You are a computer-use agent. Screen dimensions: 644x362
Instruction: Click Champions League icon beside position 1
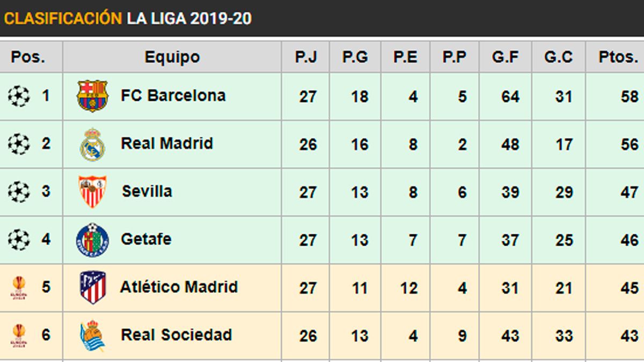tap(19, 96)
